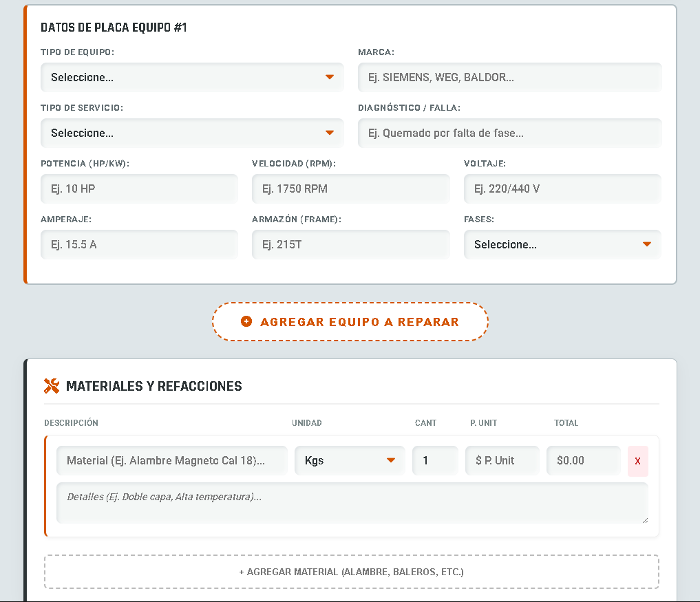Click the Amperaje field
Screen dimensions: 700x602
(x=139, y=245)
